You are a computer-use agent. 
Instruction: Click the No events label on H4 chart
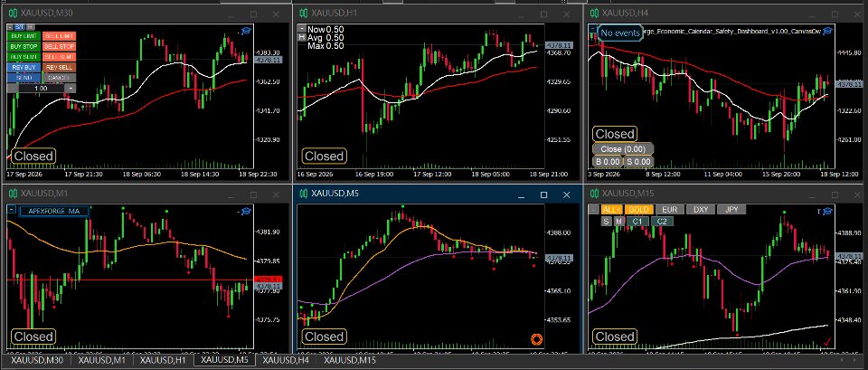coord(620,33)
